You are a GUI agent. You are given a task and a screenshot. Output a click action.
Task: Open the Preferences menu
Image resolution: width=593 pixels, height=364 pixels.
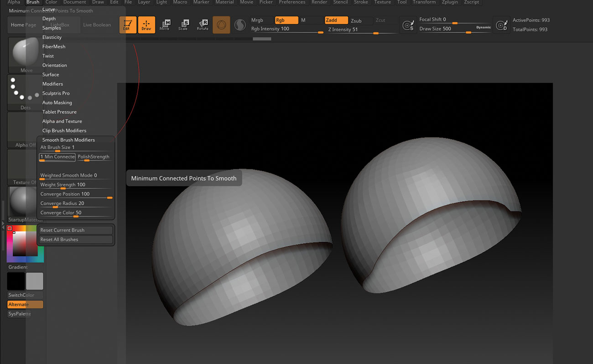click(x=292, y=2)
